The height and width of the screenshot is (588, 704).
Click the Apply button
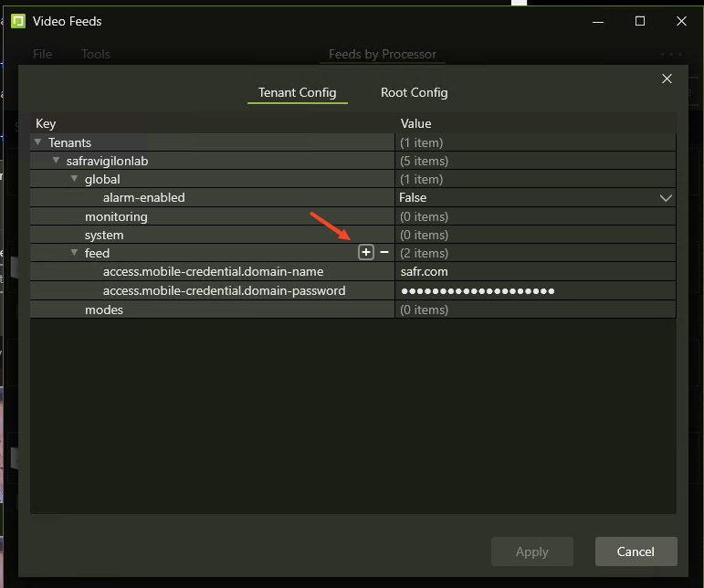531,551
